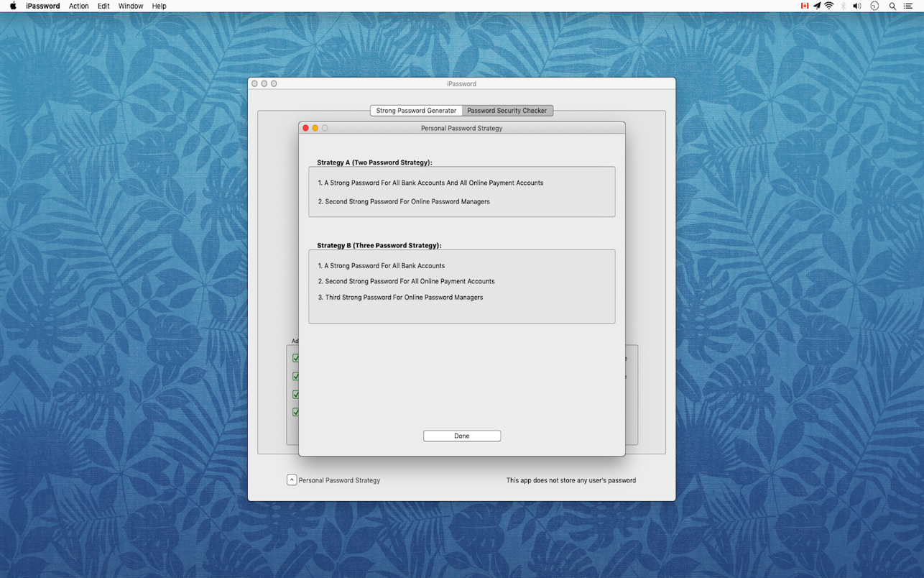
Task: Click the circular status icon beside Spotlight
Action: pyautogui.click(x=874, y=6)
